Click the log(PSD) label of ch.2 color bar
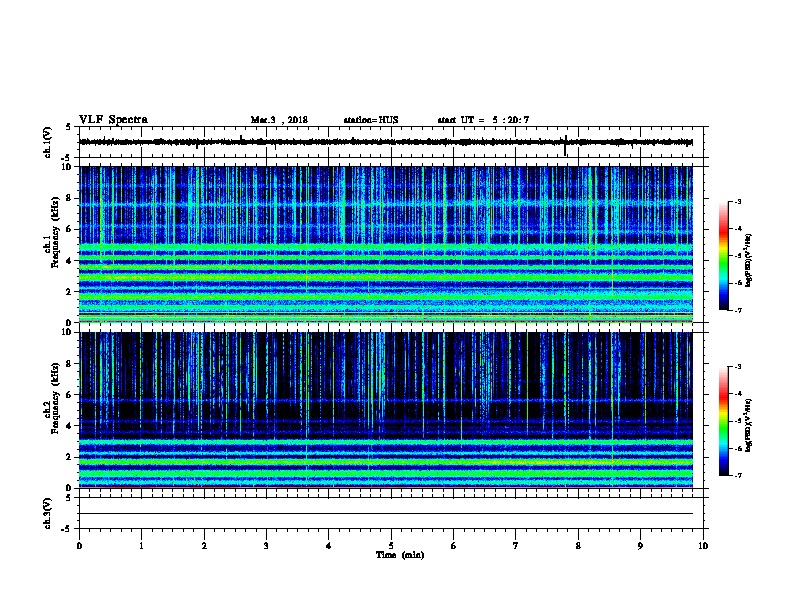Image resolution: width=792 pixels, height=612 pixels. (x=749, y=425)
